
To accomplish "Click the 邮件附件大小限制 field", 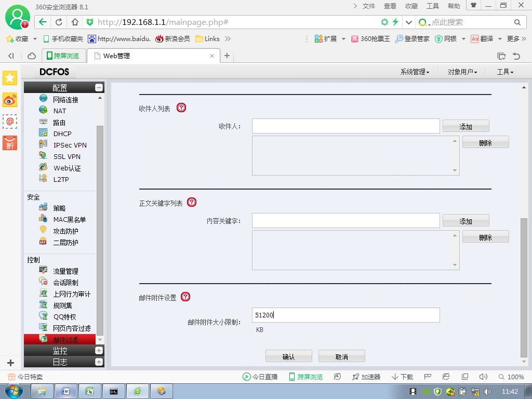I will (345, 315).
